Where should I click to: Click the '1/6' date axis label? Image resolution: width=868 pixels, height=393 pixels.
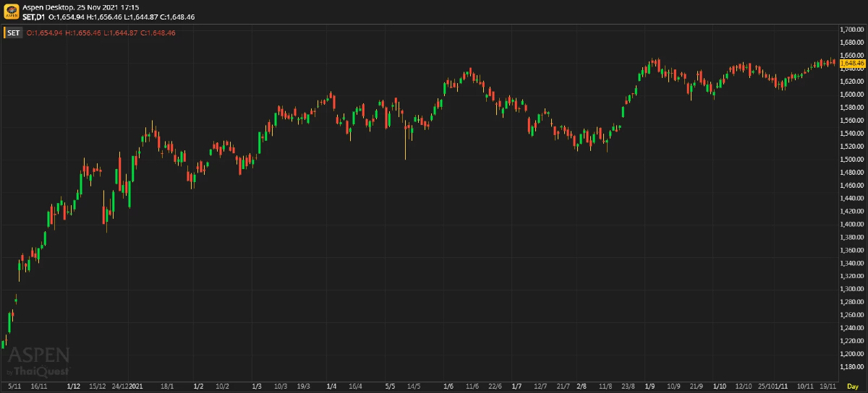click(448, 386)
